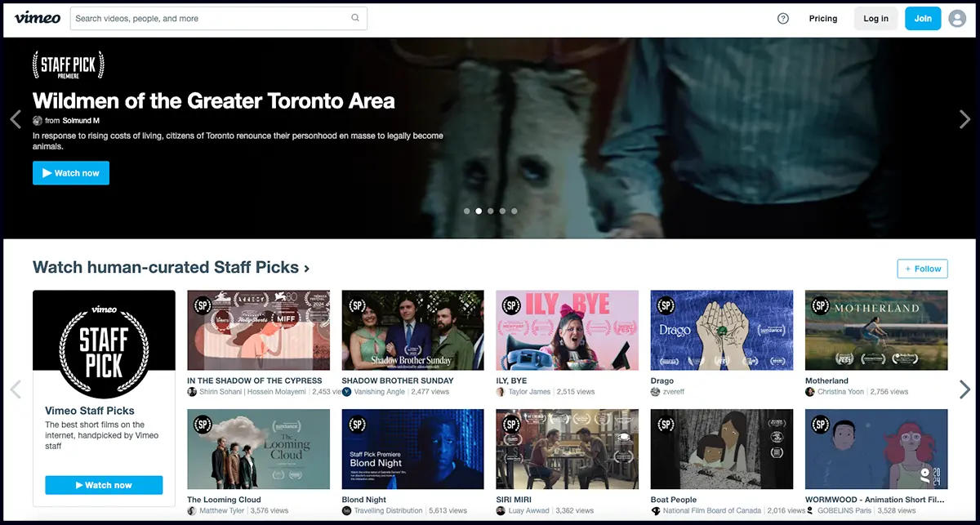Select the first carousel dot indicator
Screen dimensions: 980x525
[467, 211]
